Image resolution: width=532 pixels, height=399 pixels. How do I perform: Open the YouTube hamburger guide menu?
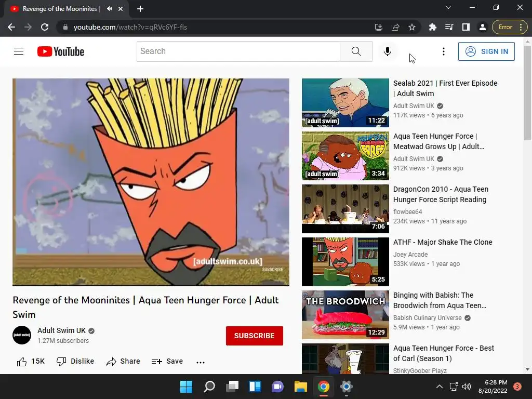(x=19, y=51)
